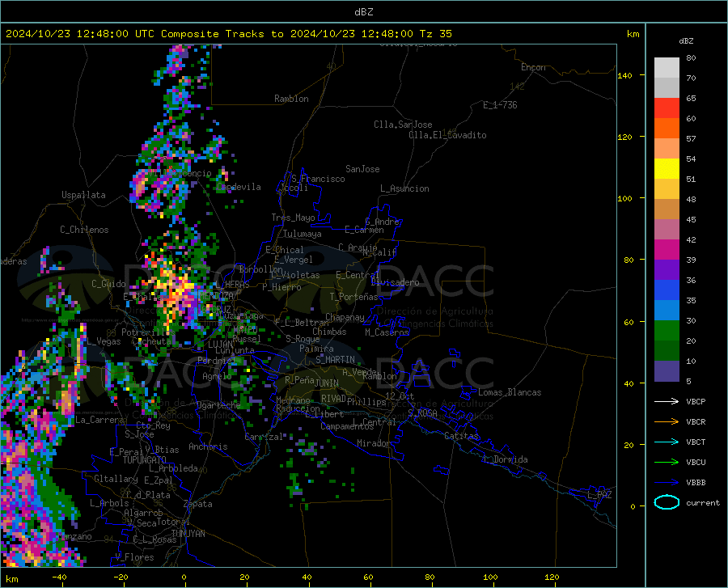Pick the tan 45–48 dBZ swatch
Image resolution: width=728 pixels, height=588 pixels.
click(667, 209)
